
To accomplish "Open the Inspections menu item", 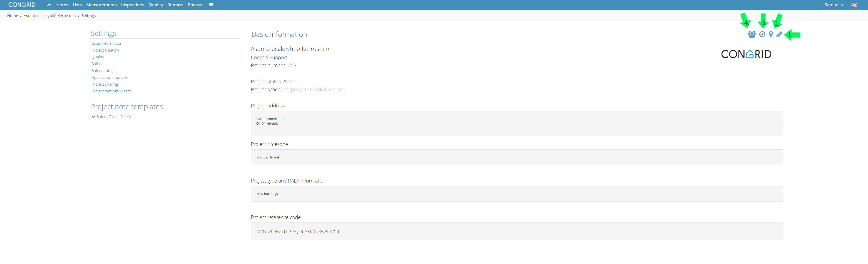I will tap(132, 5).
